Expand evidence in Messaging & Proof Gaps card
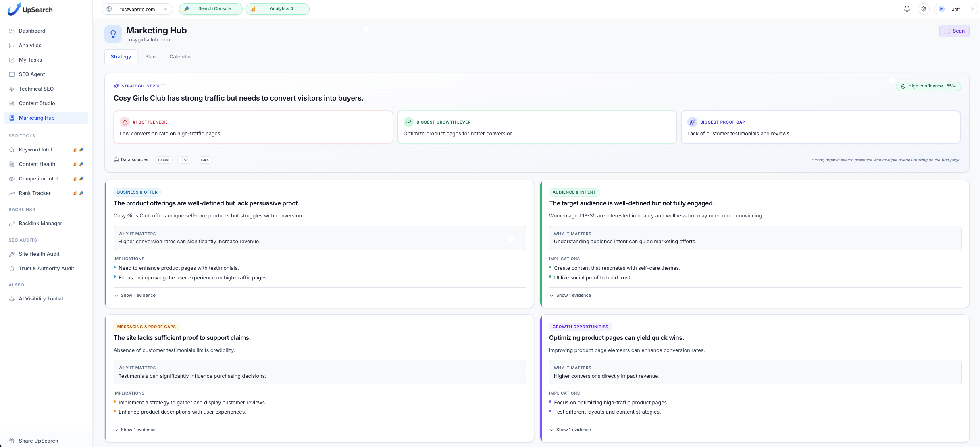Viewport: 980px width, 447px height. 135,430
